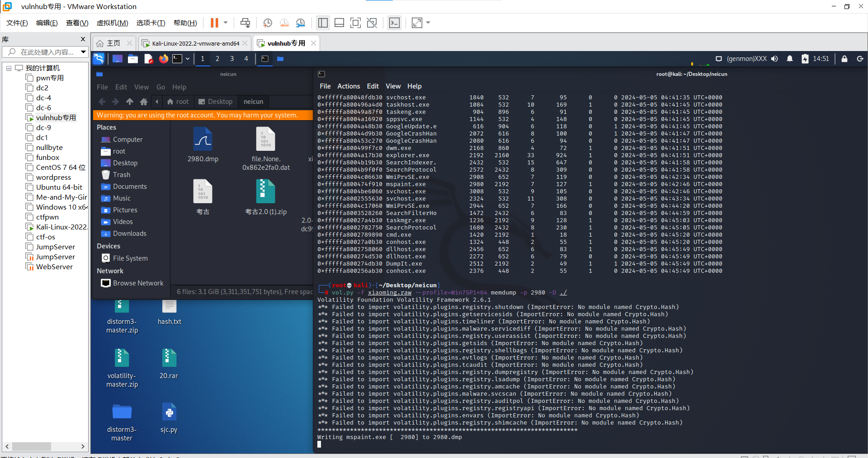Expand the path bar left arrow

[x=157, y=102]
